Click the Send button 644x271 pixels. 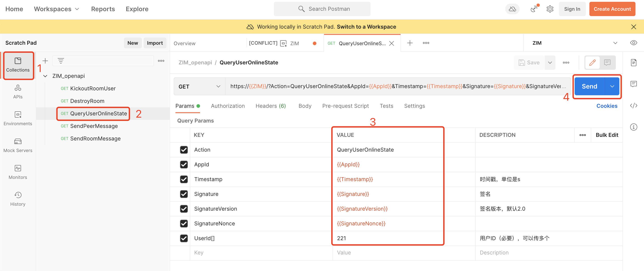click(589, 86)
